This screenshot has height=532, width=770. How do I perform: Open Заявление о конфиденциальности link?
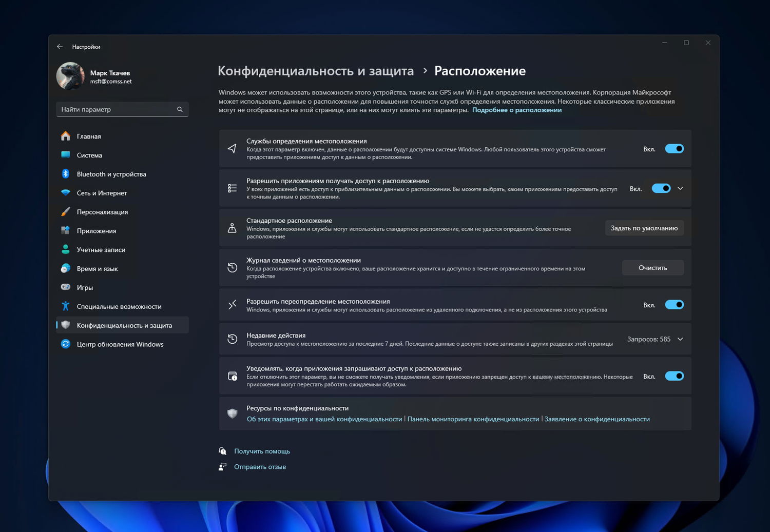click(597, 419)
